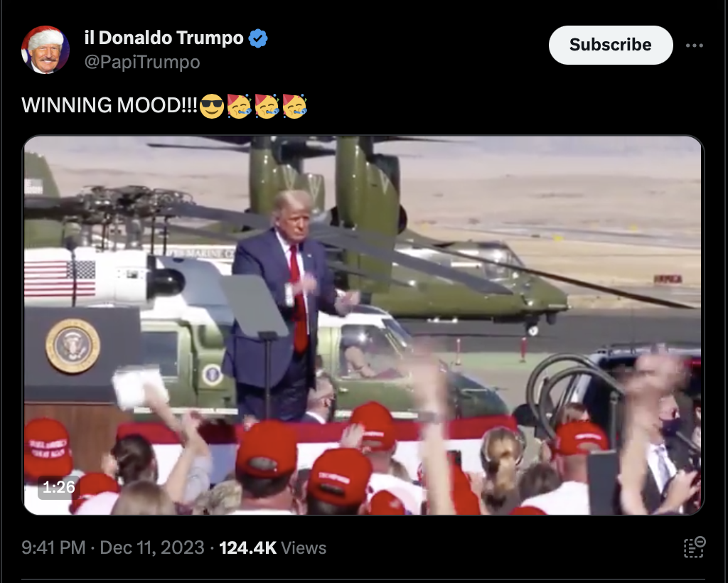The height and width of the screenshot is (583, 728).
Task: Visit the @PapiTrumpo handle link
Action: (x=142, y=62)
